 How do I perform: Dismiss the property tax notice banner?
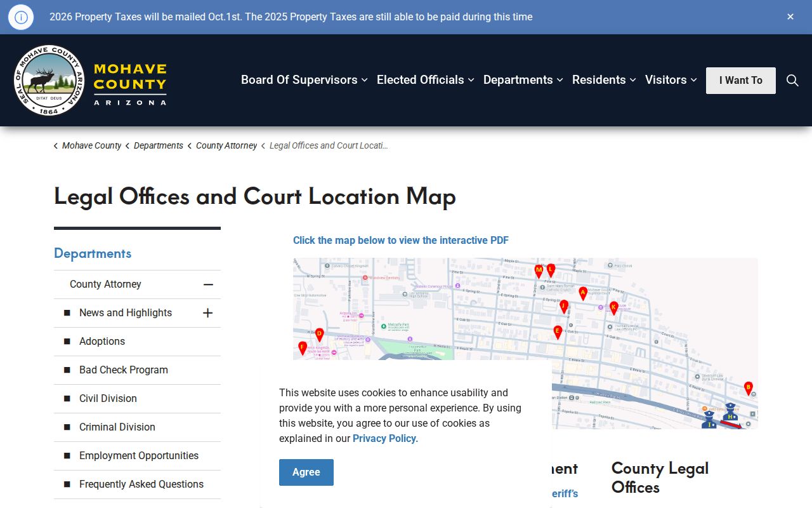coord(790,17)
